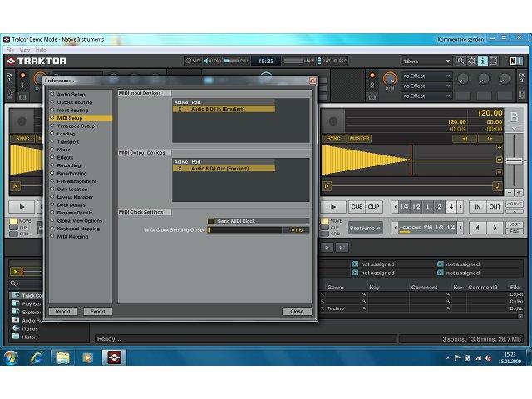Click deck B letter B focus icon

(x=514, y=117)
